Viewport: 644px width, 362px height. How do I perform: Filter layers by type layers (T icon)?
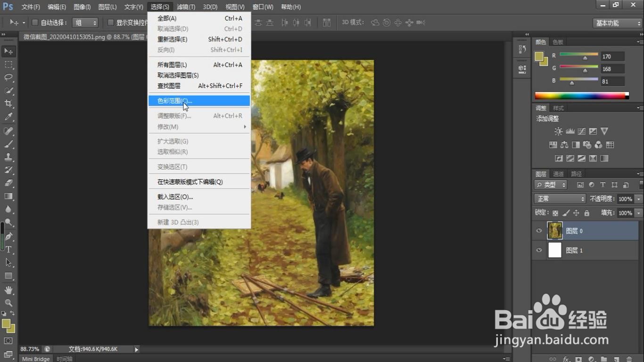pyautogui.click(x=603, y=185)
